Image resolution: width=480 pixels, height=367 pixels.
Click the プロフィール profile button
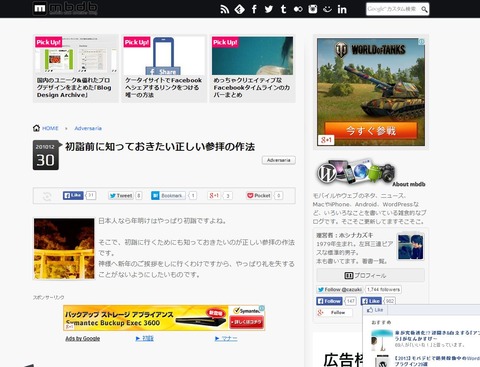(x=371, y=275)
